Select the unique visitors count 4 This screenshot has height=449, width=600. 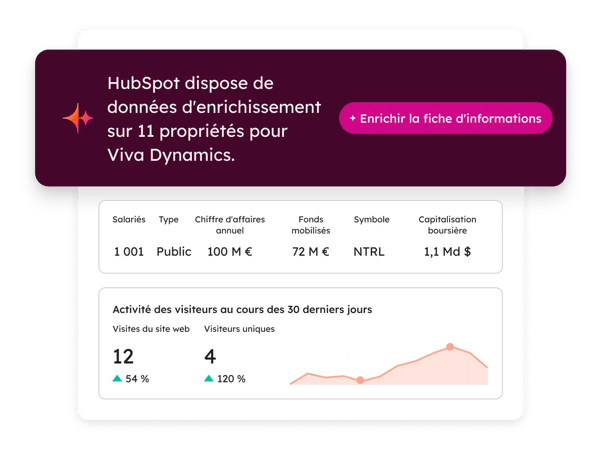210,356
